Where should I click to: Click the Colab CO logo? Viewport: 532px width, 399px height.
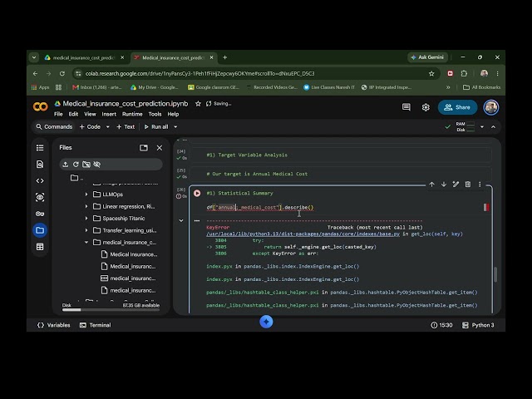click(x=41, y=107)
